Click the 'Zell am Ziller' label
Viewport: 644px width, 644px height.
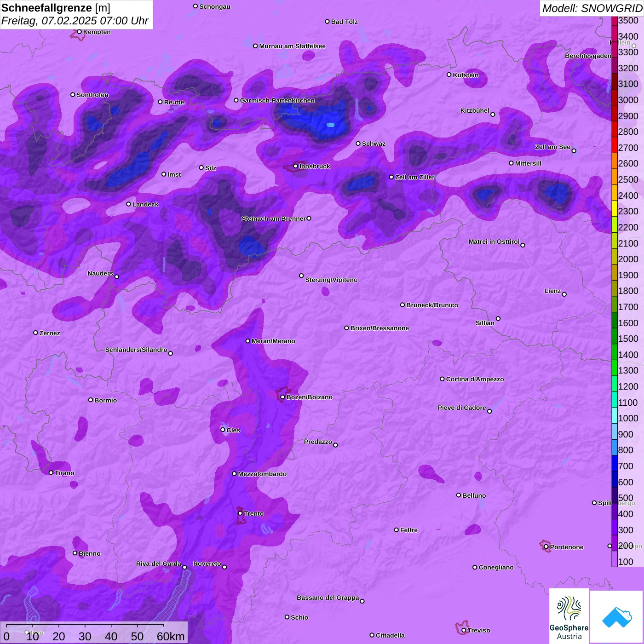(x=414, y=177)
